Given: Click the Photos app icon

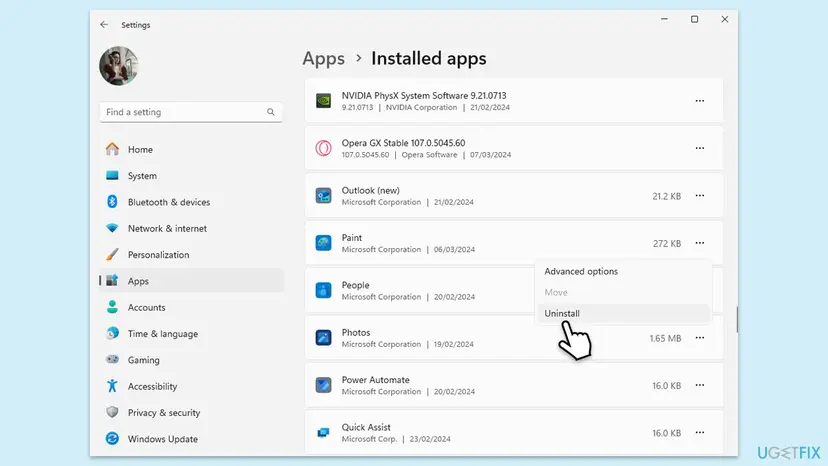Looking at the screenshot, I should click(323, 338).
